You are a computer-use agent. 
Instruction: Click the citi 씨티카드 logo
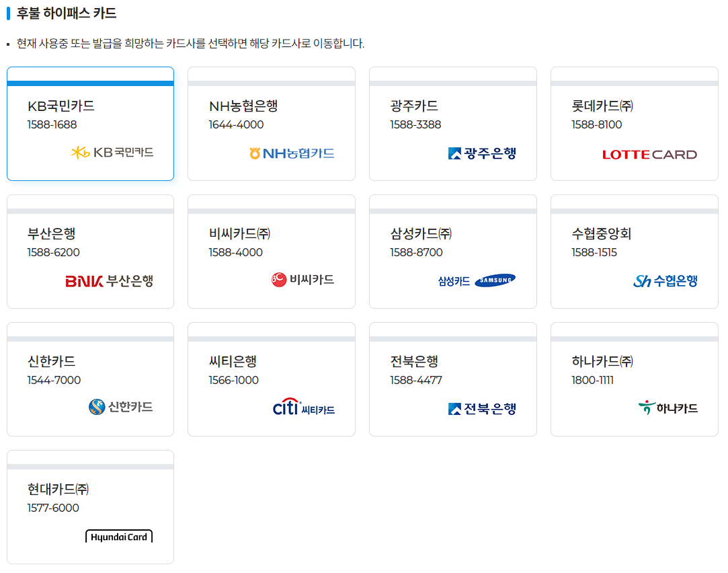click(304, 407)
